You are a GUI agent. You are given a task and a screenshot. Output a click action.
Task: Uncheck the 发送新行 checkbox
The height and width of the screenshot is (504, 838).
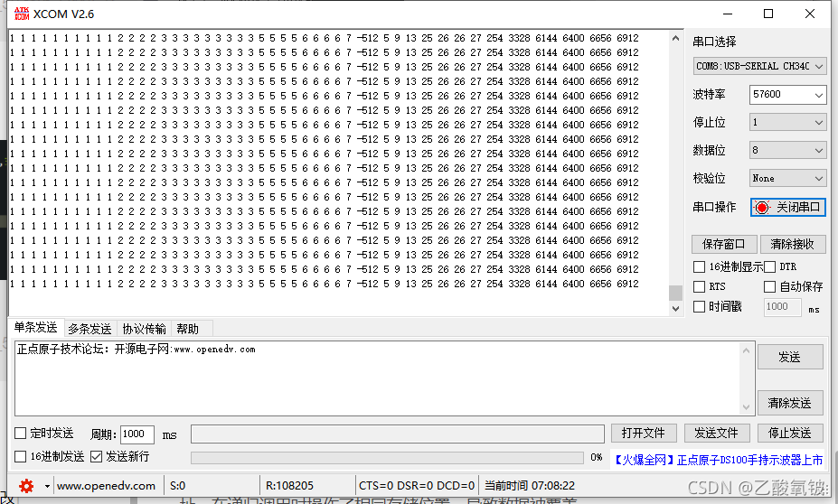[96, 456]
